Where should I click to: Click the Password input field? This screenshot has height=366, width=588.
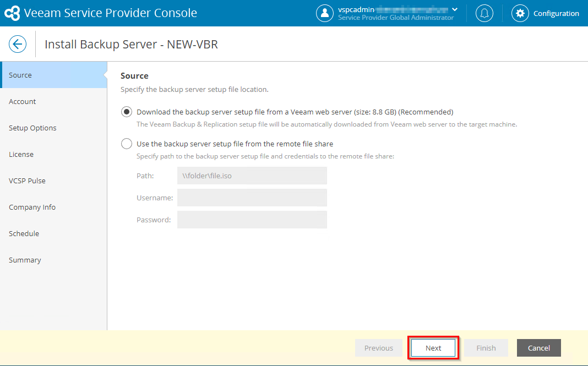[252, 220]
